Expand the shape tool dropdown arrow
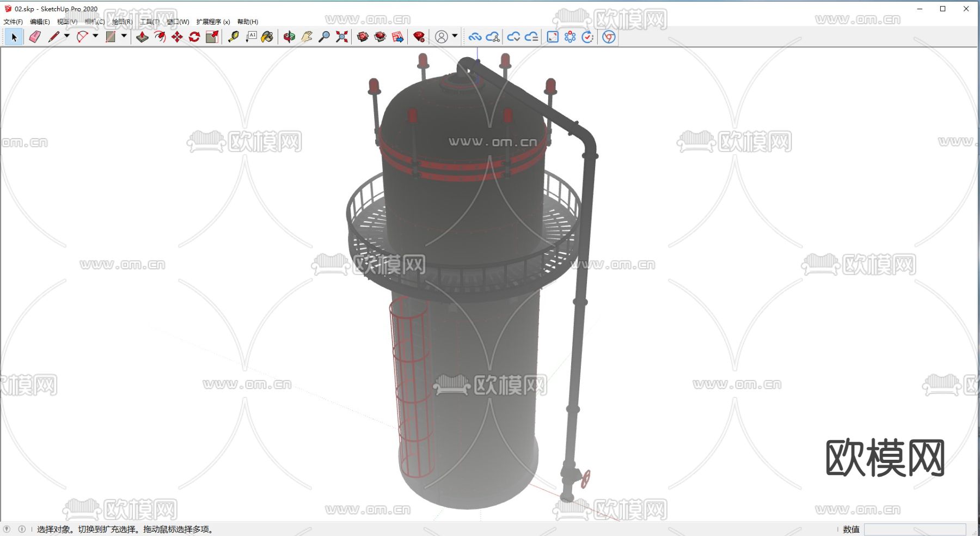 coord(124,36)
